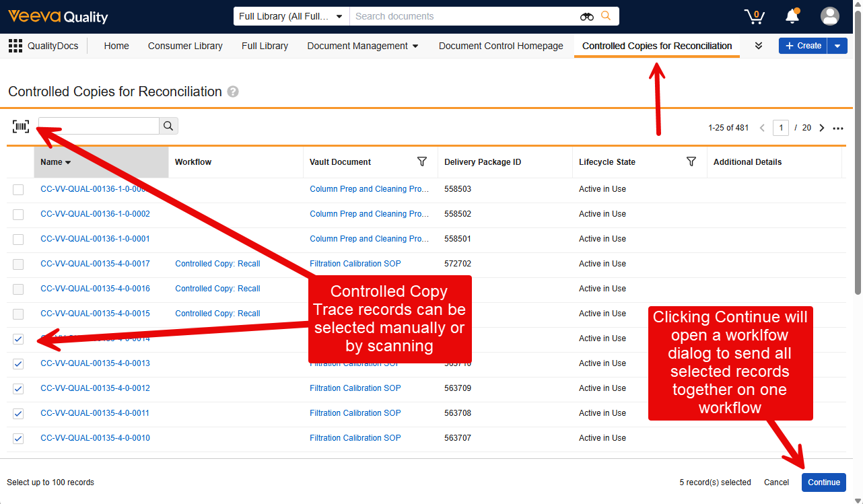Filter the Lifecycle State column
This screenshot has width=863, height=504.
(x=691, y=161)
